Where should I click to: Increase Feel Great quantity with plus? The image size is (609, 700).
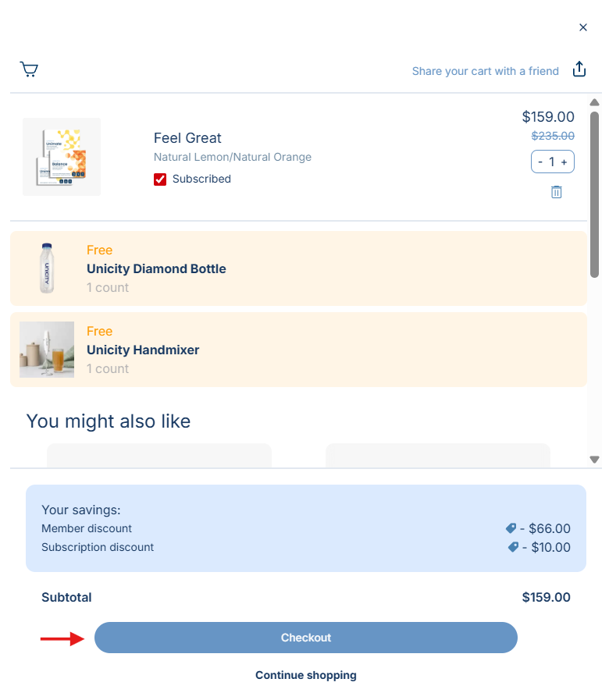[564, 162]
